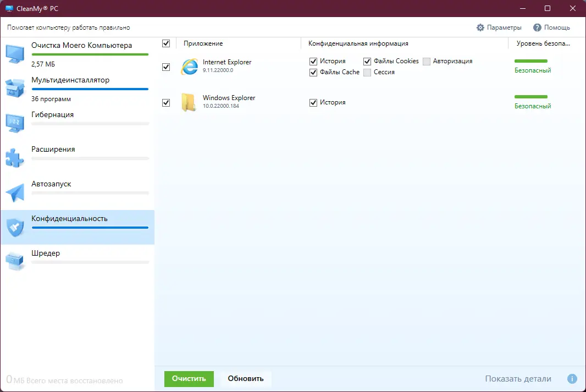Viewport: 586px width, 392px height.
Task: Open the Очистка Моего Компьютера section
Action: coord(78,54)
